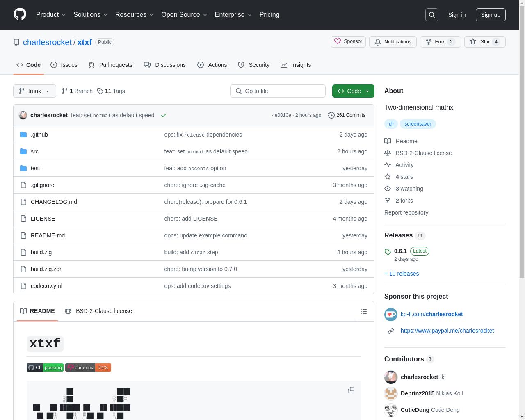Select the README tab
This screenshot has width=525, height=420.
point(37,311)
